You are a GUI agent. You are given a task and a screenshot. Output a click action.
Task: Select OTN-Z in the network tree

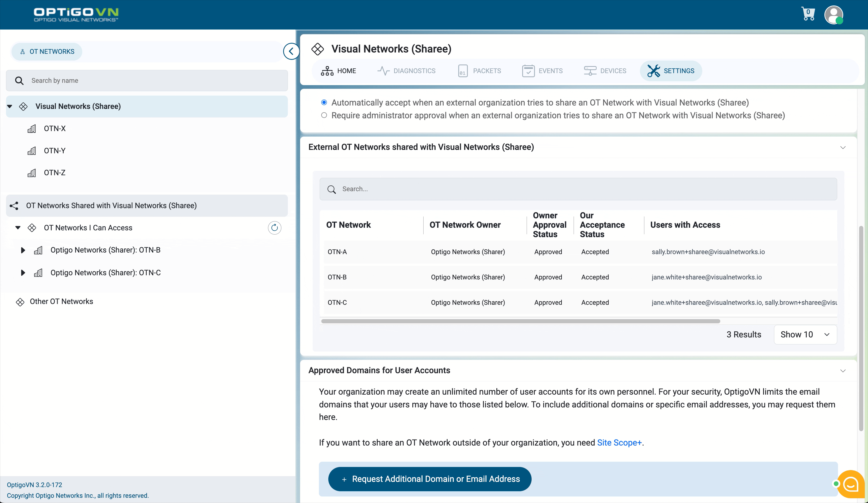tap(55, 173)
